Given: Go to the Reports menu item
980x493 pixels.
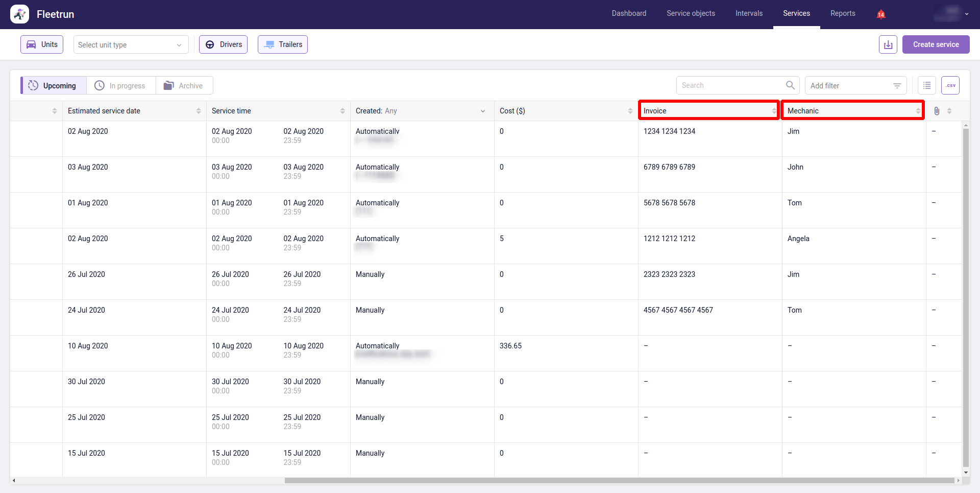Looking at the screenshot, I should [x=842, y=14].
